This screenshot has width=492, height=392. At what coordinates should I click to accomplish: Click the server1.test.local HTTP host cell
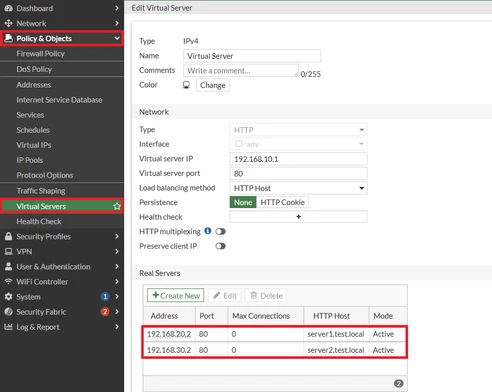click(336, 334)
